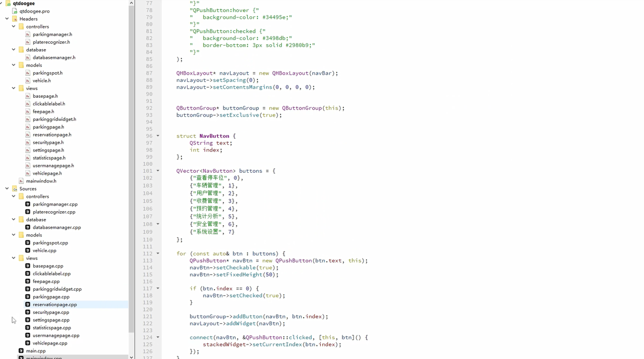Collapse the Headers models folder arrow
The height and width of the screenshot is (359, 644).
pyautogui.click(x=13, y=65)
